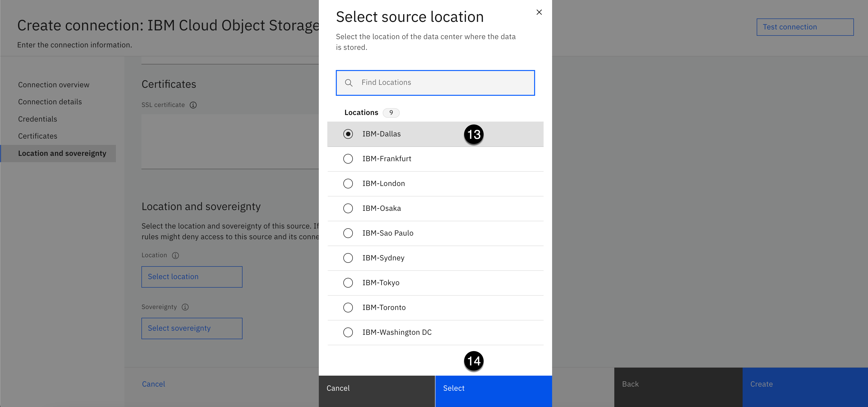The width and height of the screenshot is (868, 407).
Task: Go to Credentials section
Action: click(38, 119)
